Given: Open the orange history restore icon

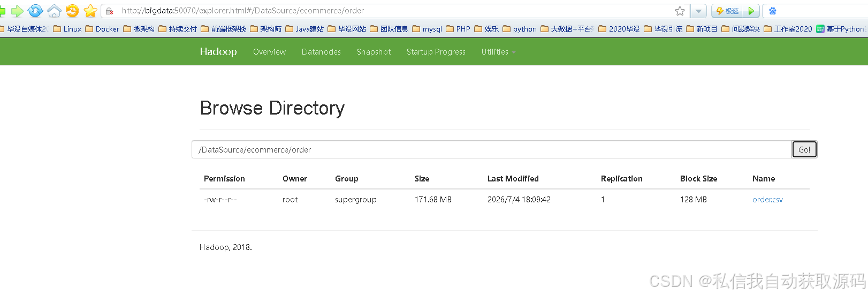Looking at the screenshot, I should click(72, 11).
